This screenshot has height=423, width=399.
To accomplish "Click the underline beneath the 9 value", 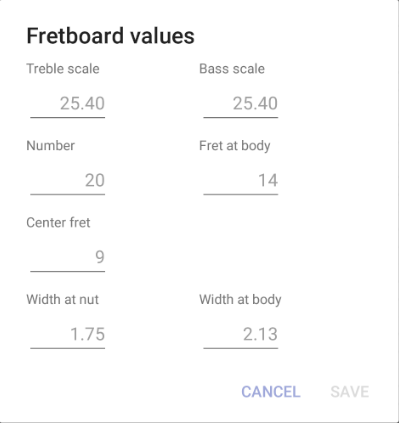I will 68,271.
